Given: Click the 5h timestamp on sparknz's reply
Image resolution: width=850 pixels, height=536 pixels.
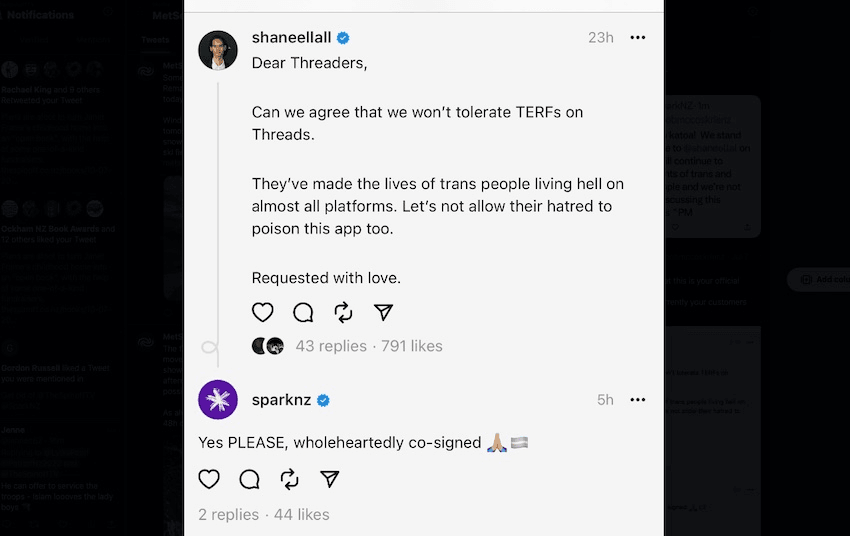Looking at the screenshot, I should (605, 400).
